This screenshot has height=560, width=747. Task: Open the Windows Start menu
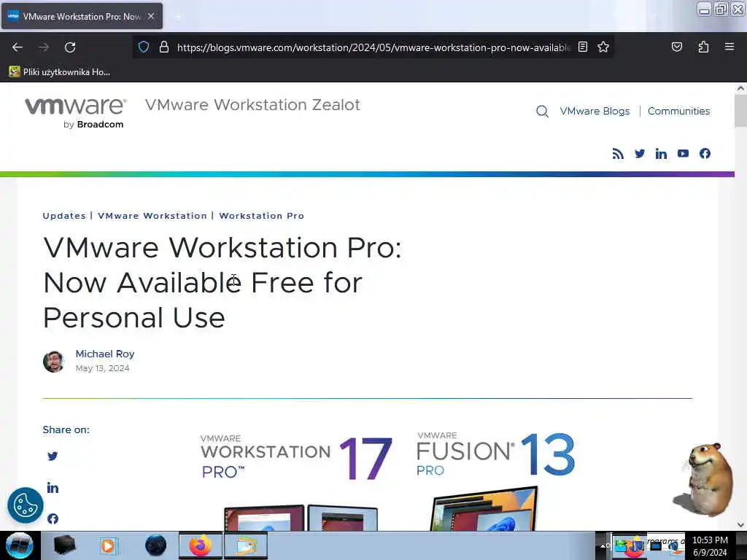tap(19, 545)
